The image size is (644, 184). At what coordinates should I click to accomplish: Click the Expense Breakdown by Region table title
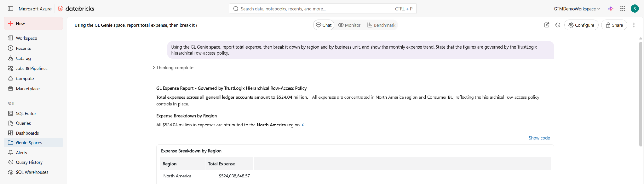click(191, 151)
